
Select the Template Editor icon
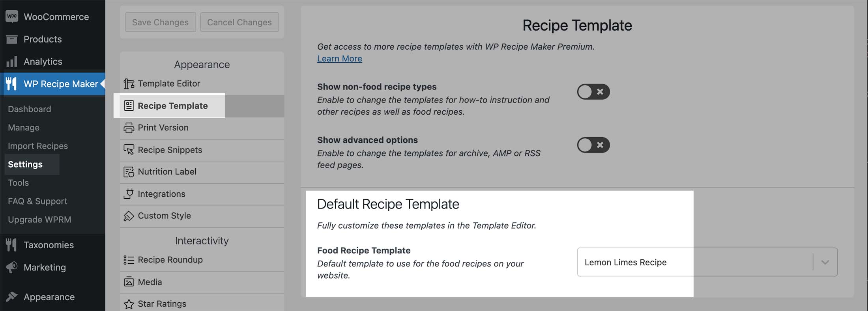[128, 83]
